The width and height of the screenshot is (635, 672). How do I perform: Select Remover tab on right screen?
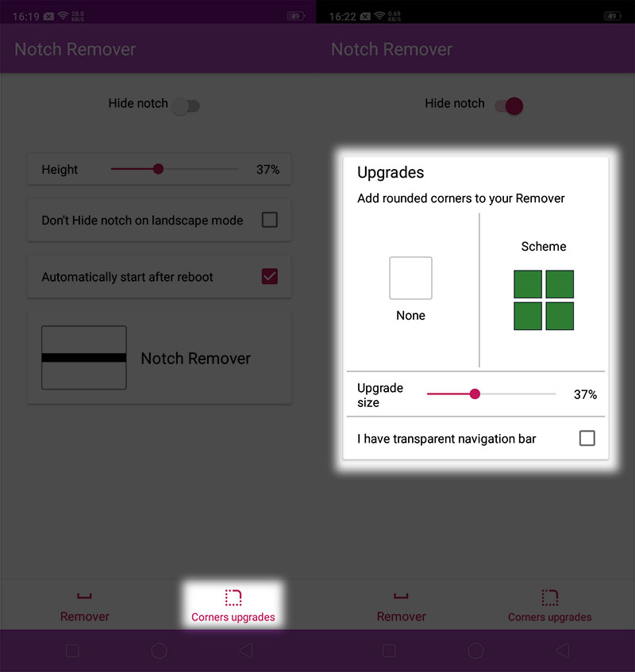[401, 607]
